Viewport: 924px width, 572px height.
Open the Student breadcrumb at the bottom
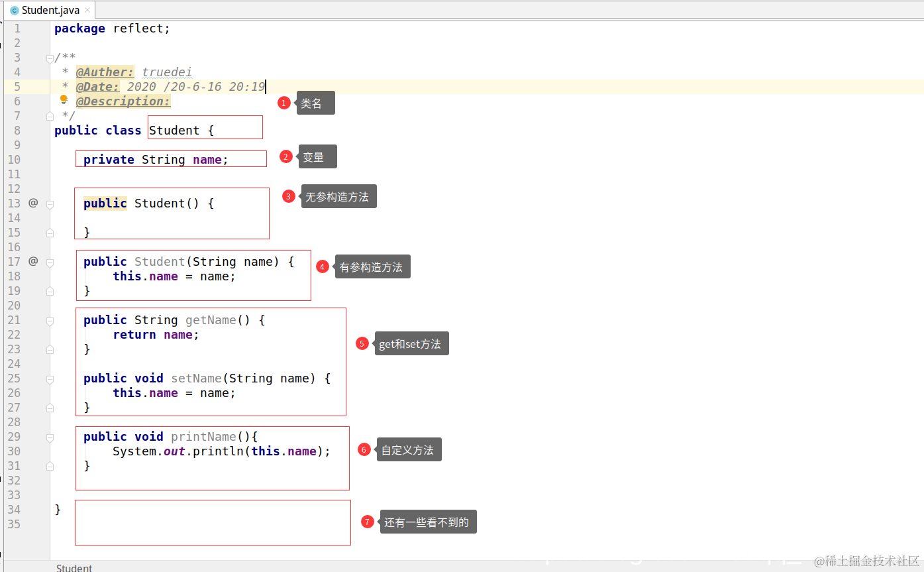tap(74, 567)
